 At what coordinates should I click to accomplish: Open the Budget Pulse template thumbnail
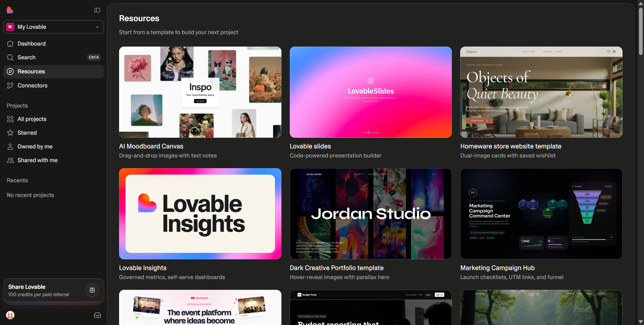point(371,307)
